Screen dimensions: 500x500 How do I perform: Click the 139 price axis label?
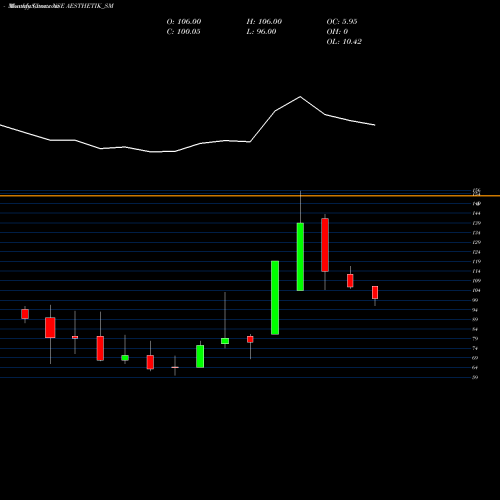[476, 223]
